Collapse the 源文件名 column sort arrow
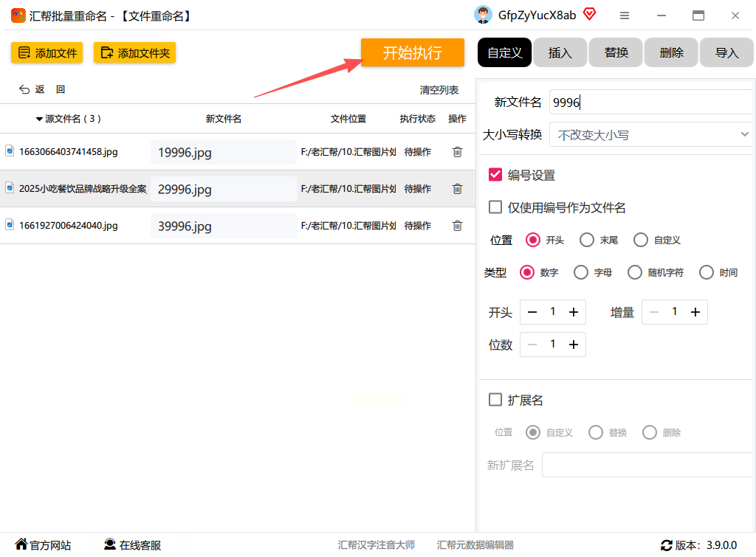756x557 pixels. click(39, 119)
